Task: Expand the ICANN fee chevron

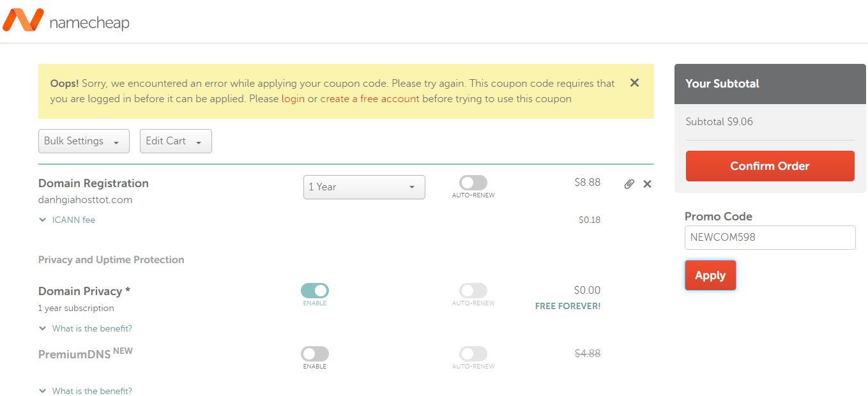Action: (x=43, y=220)
